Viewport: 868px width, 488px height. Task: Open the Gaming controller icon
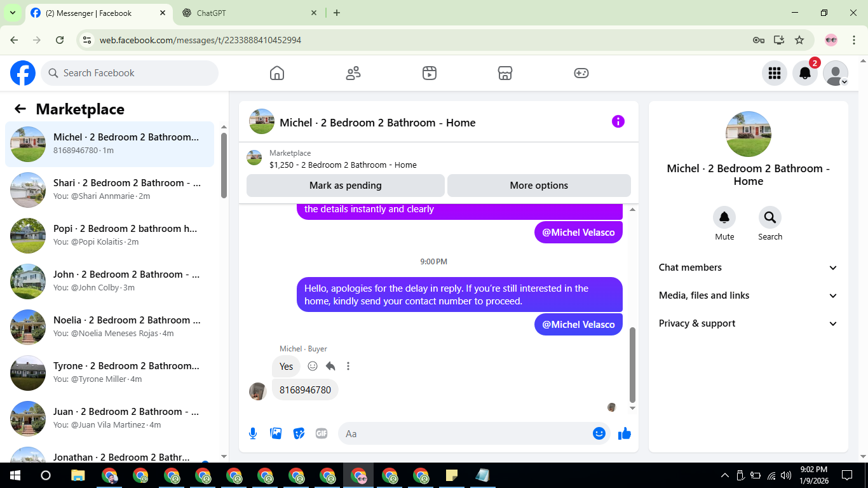coord(581,73)
